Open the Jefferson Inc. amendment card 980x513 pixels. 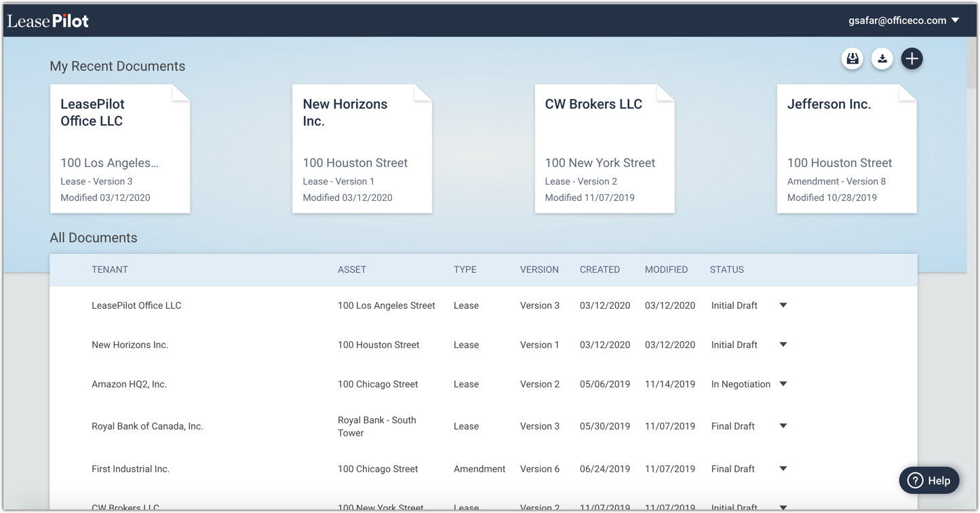point(846,148)
